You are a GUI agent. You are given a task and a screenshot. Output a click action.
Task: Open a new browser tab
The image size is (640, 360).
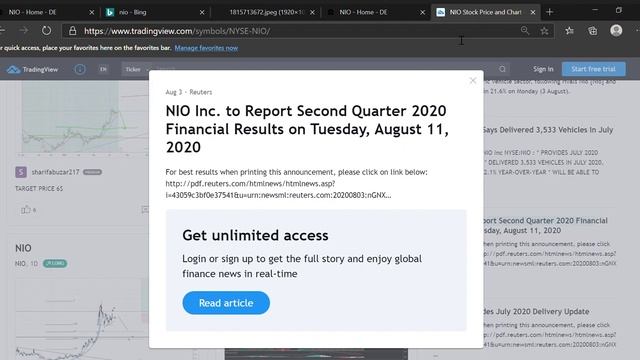click(550, 12)
